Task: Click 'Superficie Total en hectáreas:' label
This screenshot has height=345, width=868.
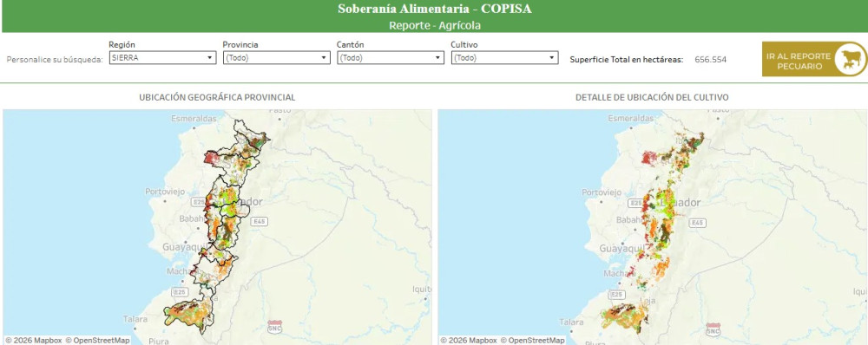Action: pos(627,60)
